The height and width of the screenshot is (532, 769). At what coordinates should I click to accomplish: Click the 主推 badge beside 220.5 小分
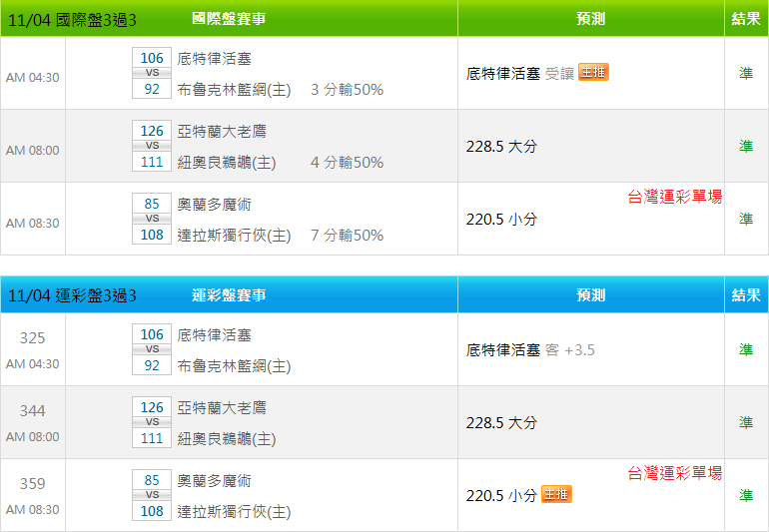point(556,494)
